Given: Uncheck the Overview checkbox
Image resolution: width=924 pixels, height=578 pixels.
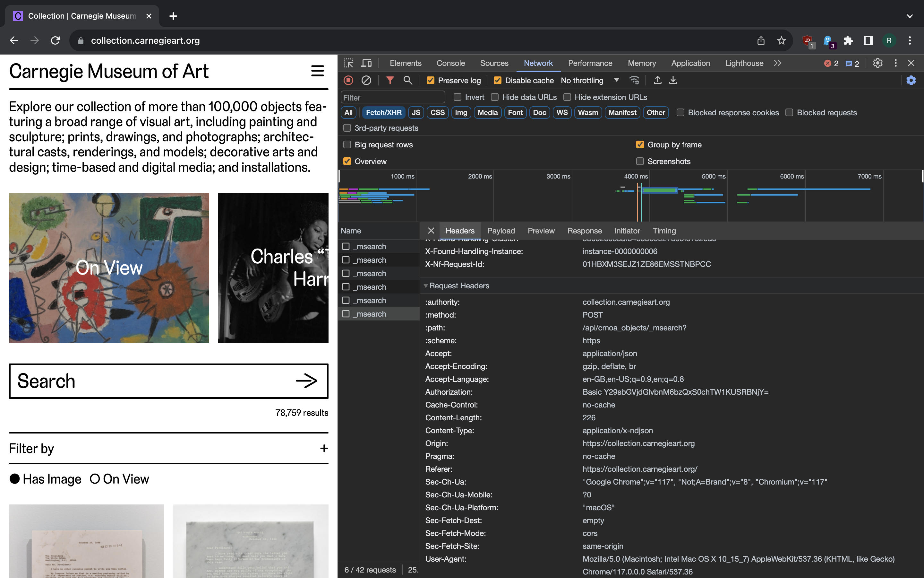Looking at the screenshot, I should coord(347,161).
